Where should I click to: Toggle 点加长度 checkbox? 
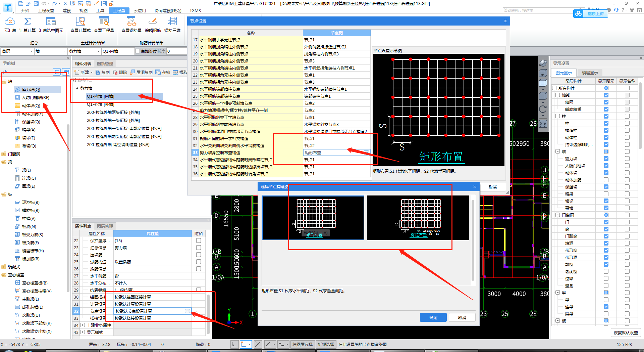[x=138, y=51]
